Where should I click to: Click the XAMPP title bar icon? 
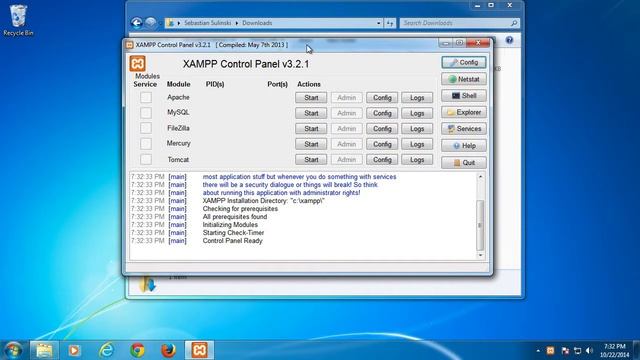130,45
